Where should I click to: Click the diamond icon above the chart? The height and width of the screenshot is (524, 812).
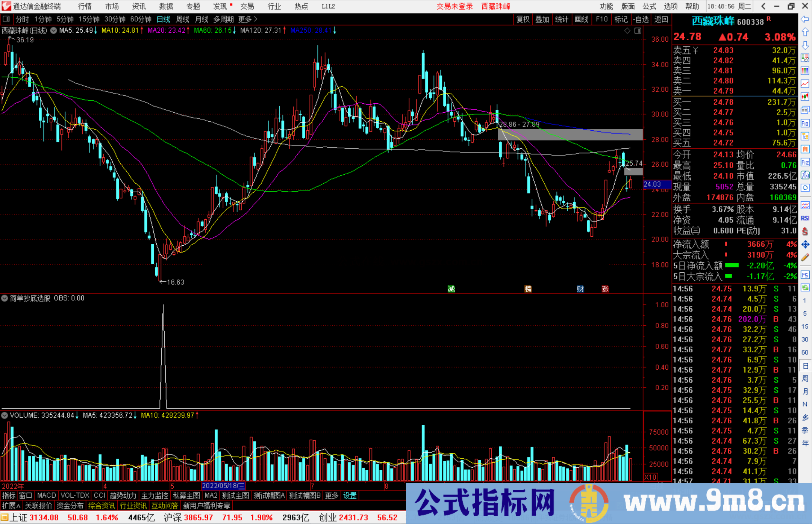[627, 31]
